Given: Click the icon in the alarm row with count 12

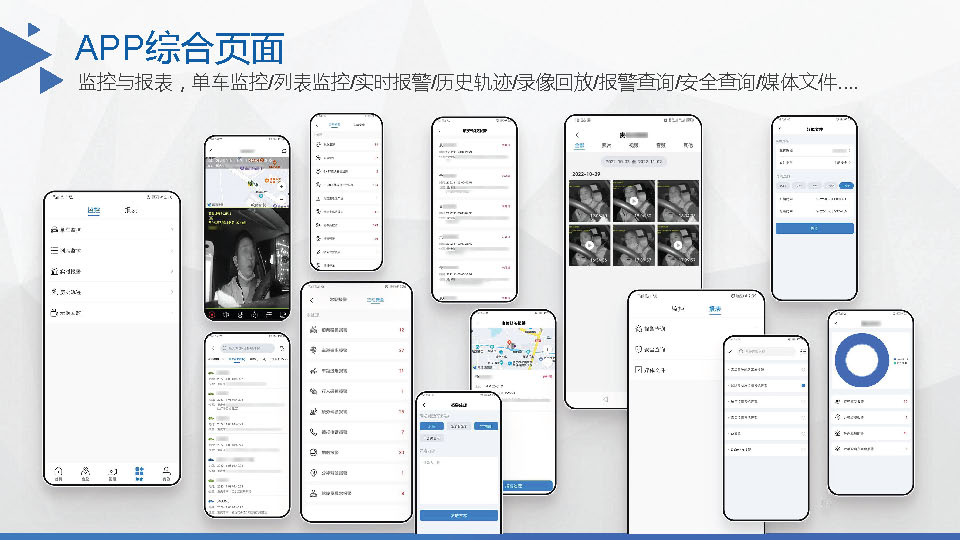Looking at the screenshot, I should pos(313,329).
